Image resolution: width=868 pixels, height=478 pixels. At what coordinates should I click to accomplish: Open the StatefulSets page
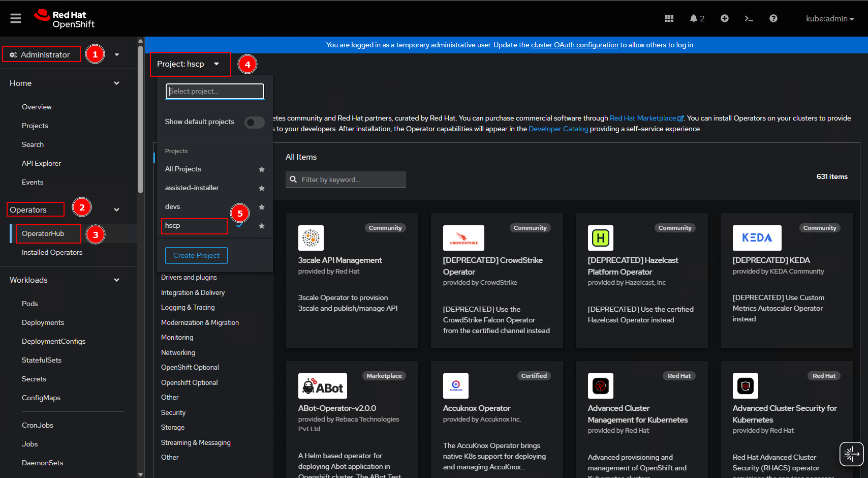pos(41,361)
